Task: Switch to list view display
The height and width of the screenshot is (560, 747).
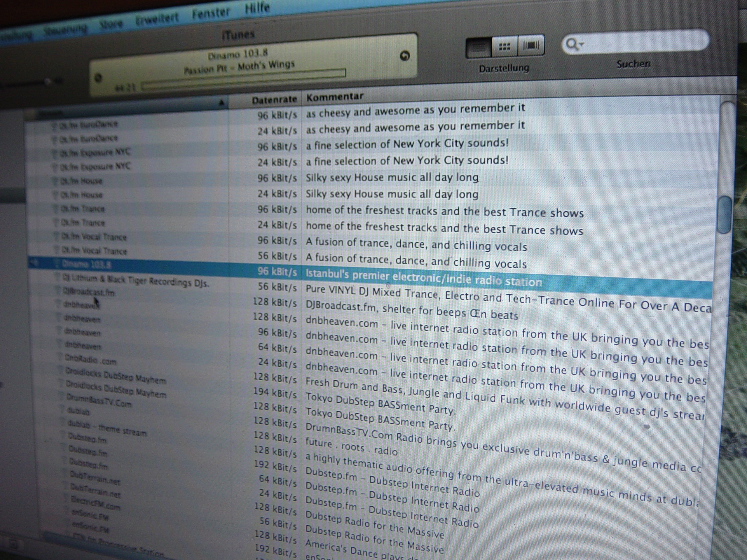Action: coord(479,48)
